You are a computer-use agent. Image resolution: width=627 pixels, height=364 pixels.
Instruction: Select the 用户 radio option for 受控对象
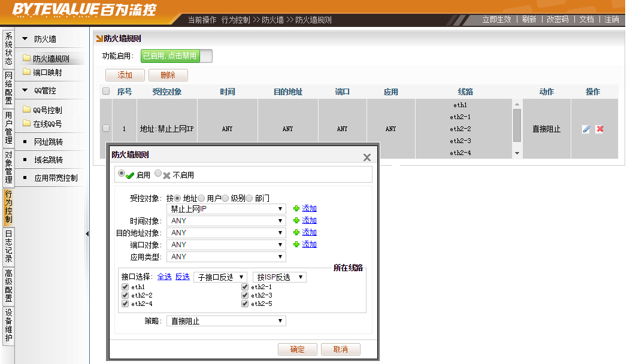pos(201,198)
